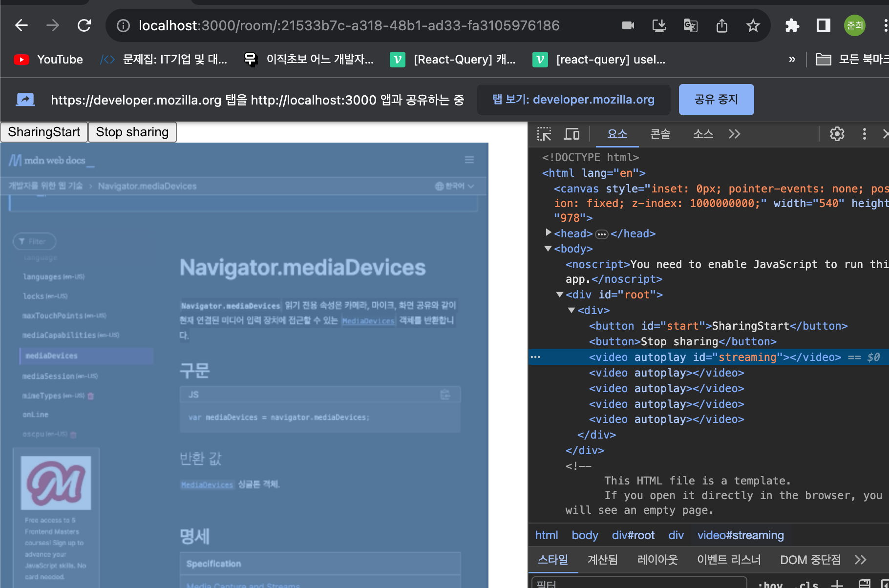Open the 준희 profile avatar
This screenshot has height=588, width=889.
(855, 25)
